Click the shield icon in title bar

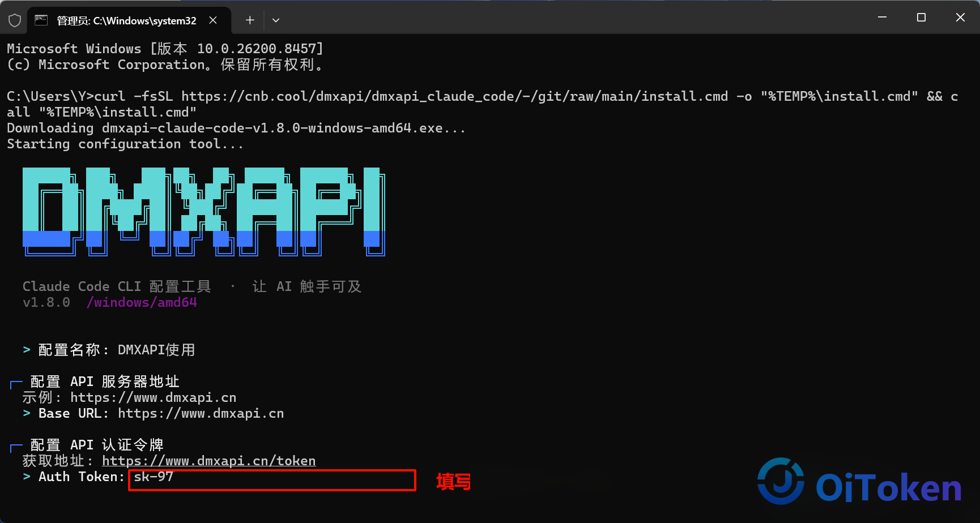(15, 20)
